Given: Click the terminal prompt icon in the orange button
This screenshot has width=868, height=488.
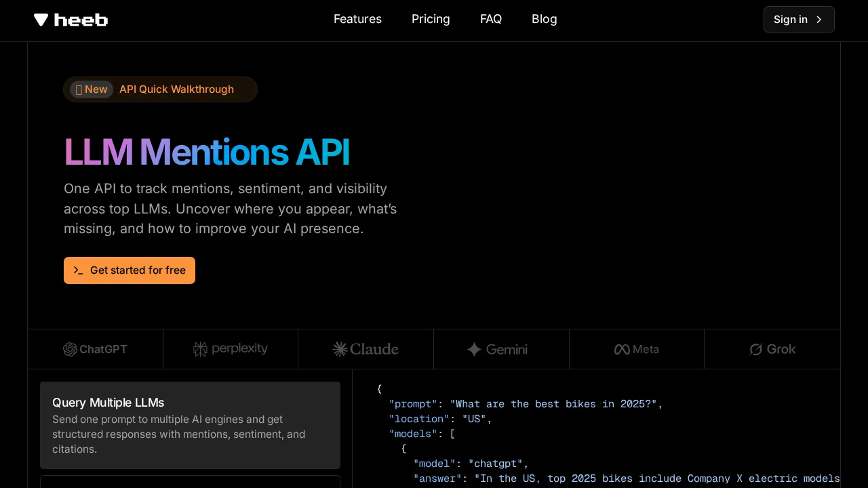Looking at the screenshot, I should [x=79, y=270].
